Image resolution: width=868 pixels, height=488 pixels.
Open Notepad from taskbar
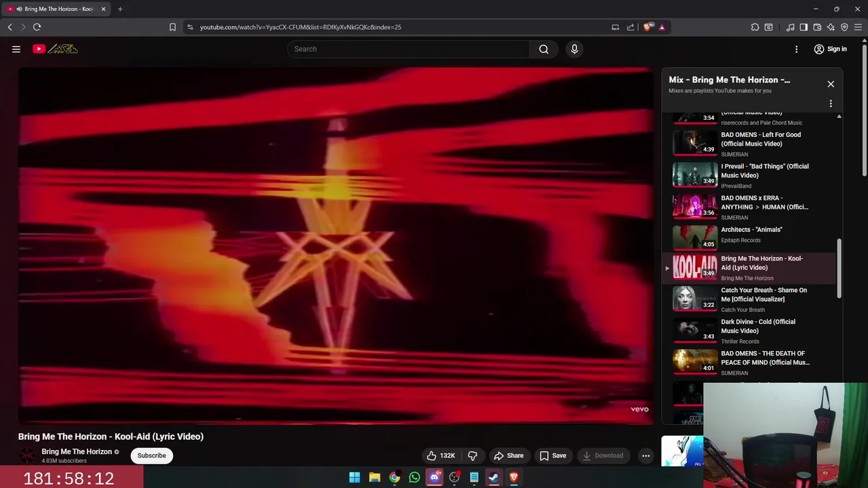tap(474, 477)
